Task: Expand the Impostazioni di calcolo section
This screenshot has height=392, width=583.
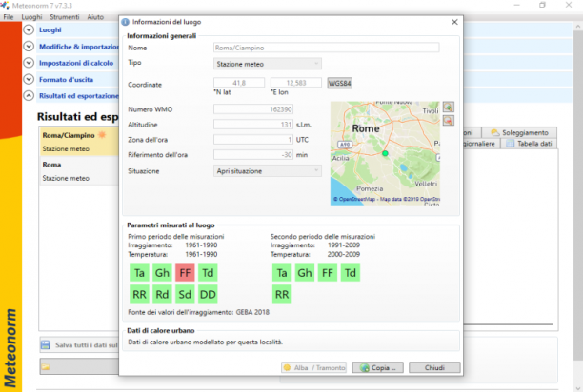Action: pyautogui.click(x=29, y=63)
